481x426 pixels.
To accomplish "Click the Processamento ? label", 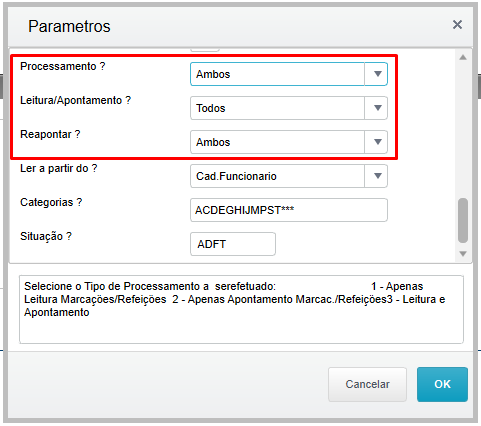I will click(63, 66).
